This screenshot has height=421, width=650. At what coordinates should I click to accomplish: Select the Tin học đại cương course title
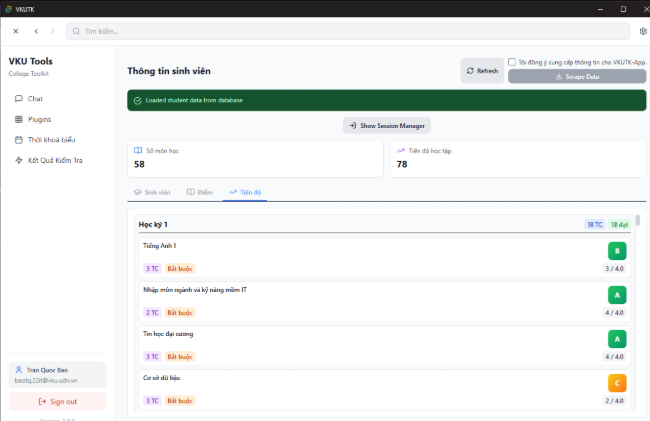[168, 334]
